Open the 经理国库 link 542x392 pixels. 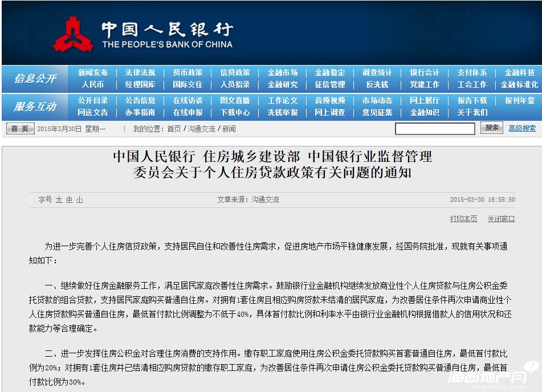tap(140, 85)
